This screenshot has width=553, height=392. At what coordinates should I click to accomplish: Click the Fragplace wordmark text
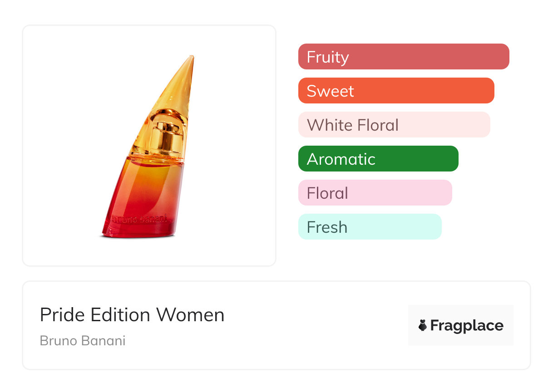point(466,326)
